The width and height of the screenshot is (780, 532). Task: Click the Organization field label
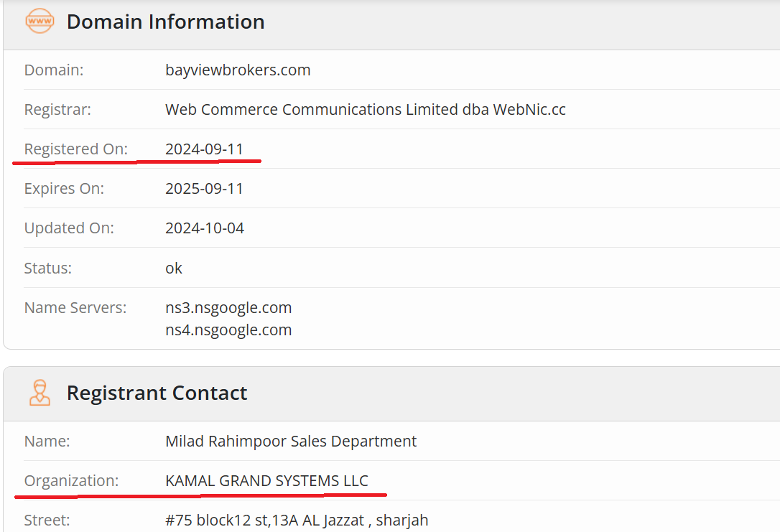[71, 481]
